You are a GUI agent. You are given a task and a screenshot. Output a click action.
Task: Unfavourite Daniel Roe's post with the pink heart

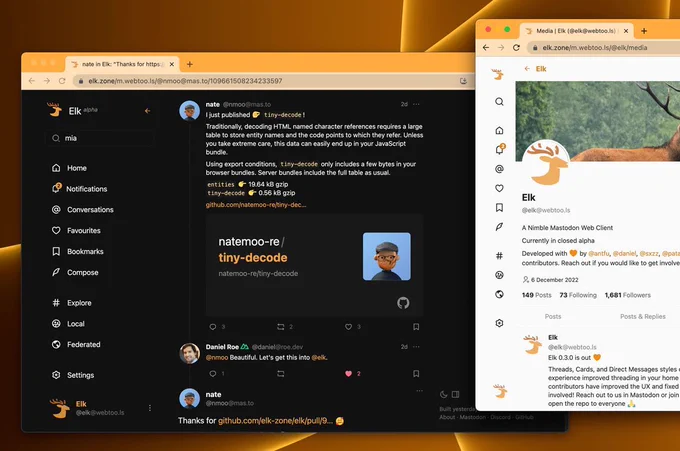pyautogui.click(x=348, y=373)
